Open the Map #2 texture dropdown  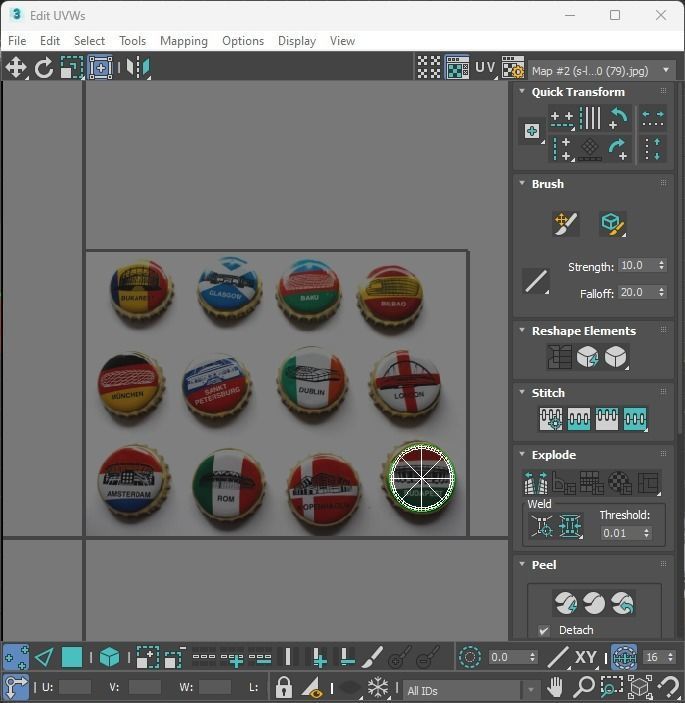[602, 71]
